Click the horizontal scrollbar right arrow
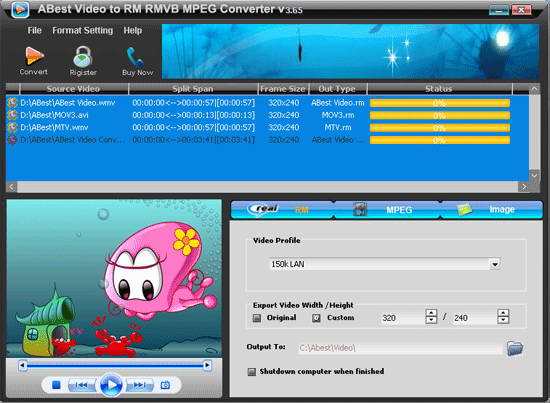Screen dimensions: 550x403 point(523,187)
